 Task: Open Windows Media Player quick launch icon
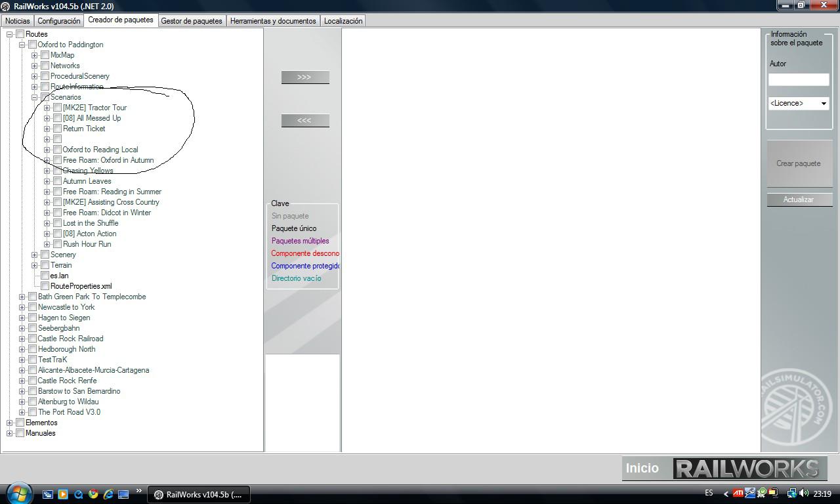[x=63, y=494]
